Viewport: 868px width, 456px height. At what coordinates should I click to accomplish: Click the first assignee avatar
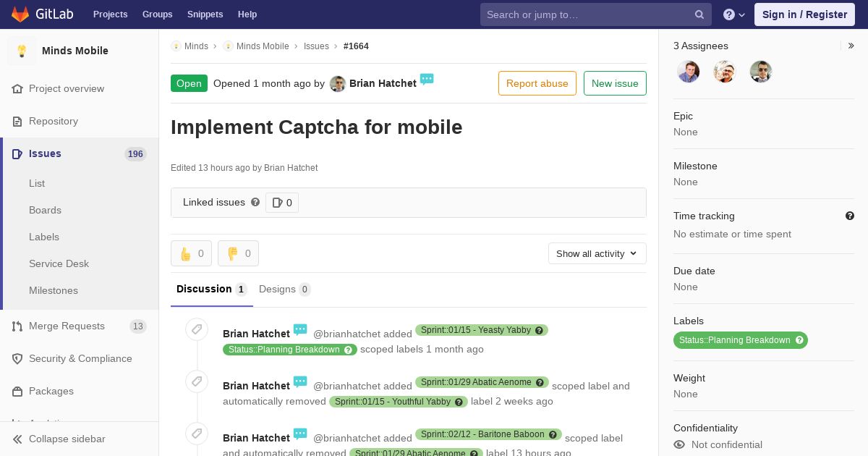(x=689, y=72)
